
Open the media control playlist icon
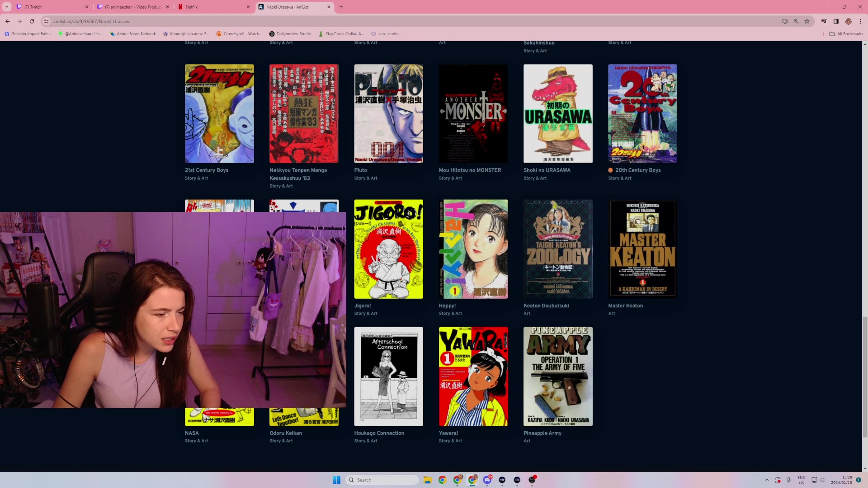click(x=824, y=21)
